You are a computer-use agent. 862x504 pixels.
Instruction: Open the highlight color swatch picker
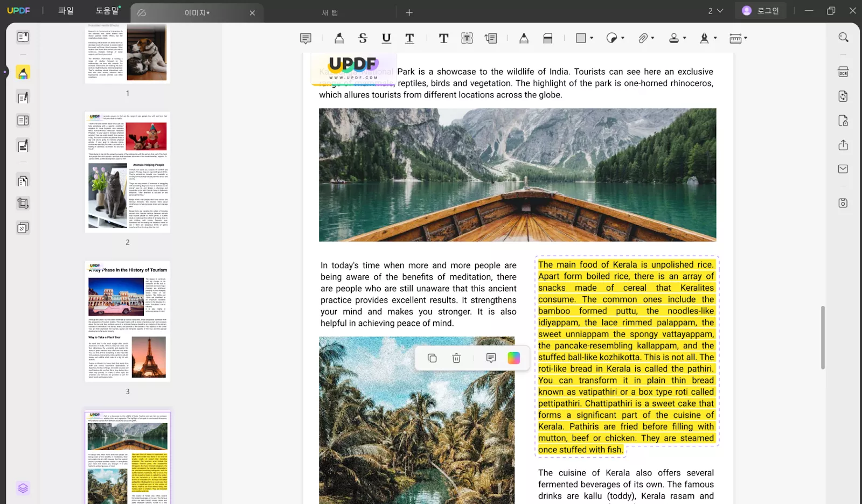point(514,358)
